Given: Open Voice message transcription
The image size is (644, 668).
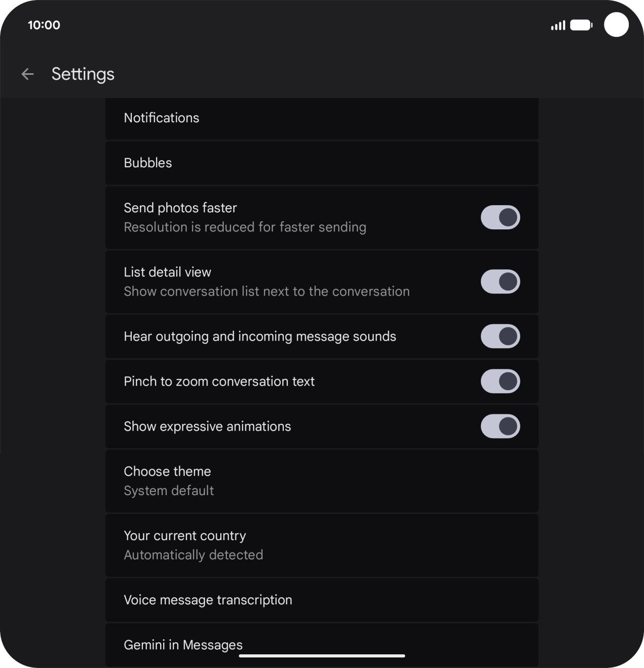Looking at the screenshot, I should (x=322, y=600).
